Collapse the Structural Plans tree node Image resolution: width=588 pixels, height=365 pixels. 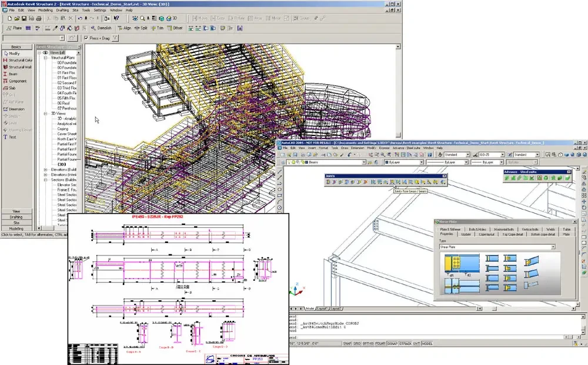click(46, 58)
